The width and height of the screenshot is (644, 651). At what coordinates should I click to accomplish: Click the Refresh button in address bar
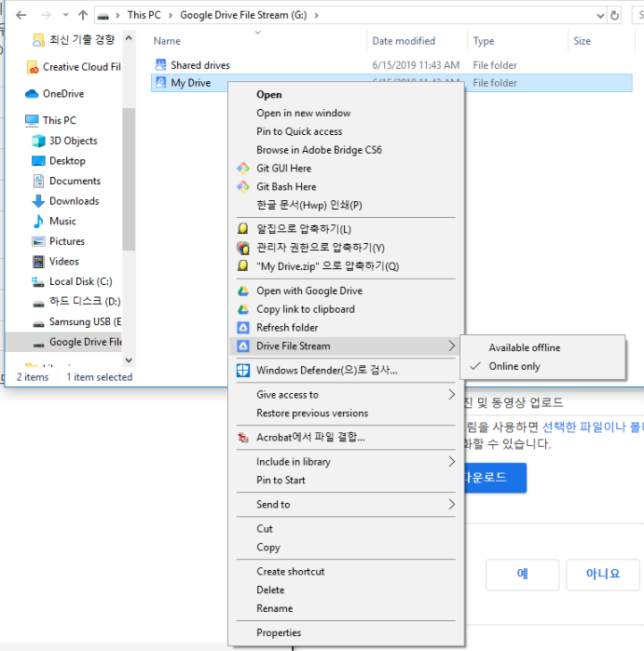[614, 15]
